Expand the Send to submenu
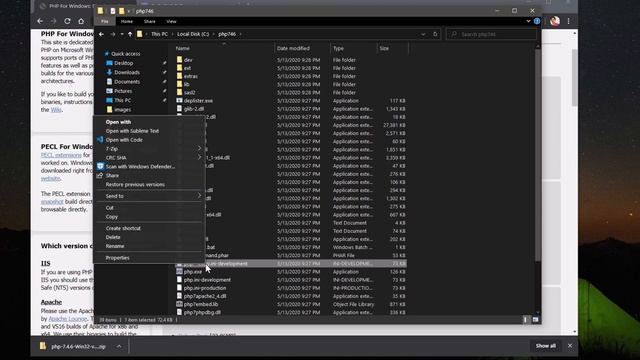Screen dimensions: 640x360 click(149, 196)
